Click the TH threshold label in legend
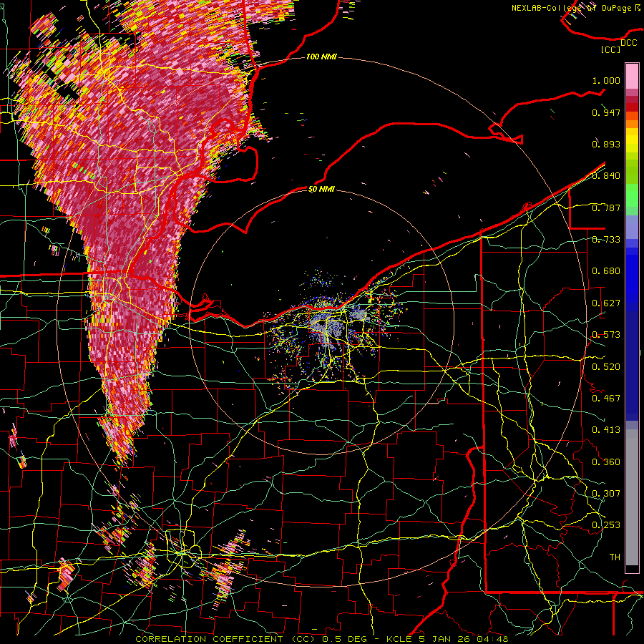 coord(615,557)
